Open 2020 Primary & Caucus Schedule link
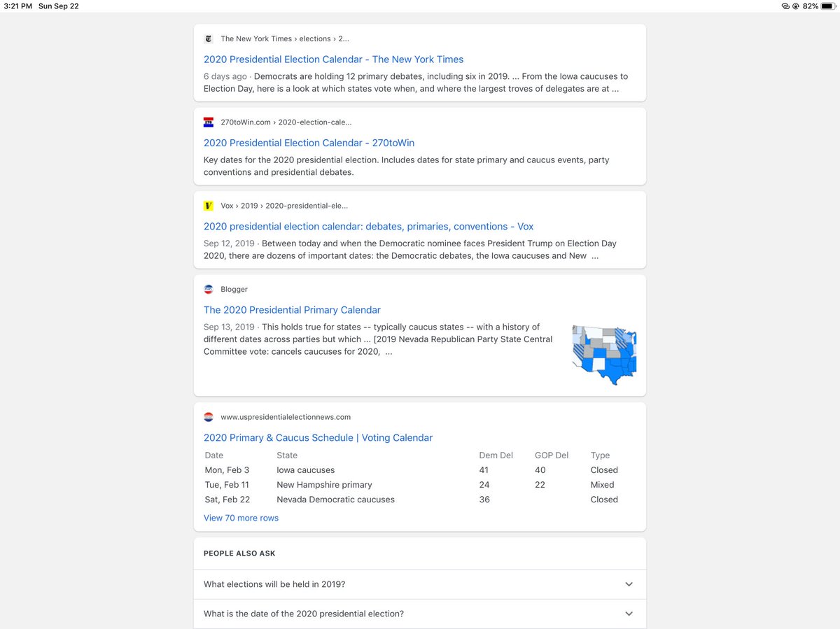 click(x=318, y=438)
